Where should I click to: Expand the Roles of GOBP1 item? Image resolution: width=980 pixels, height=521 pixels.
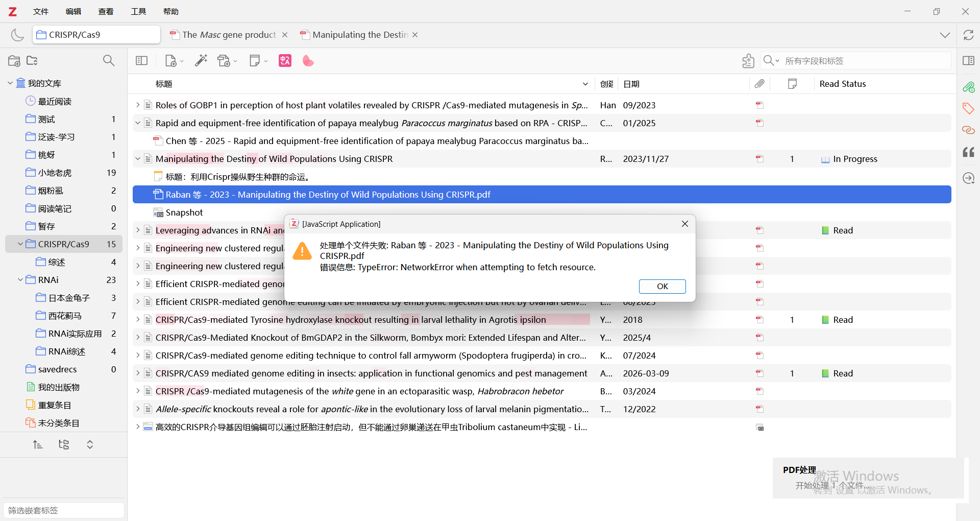coord(137,105)
